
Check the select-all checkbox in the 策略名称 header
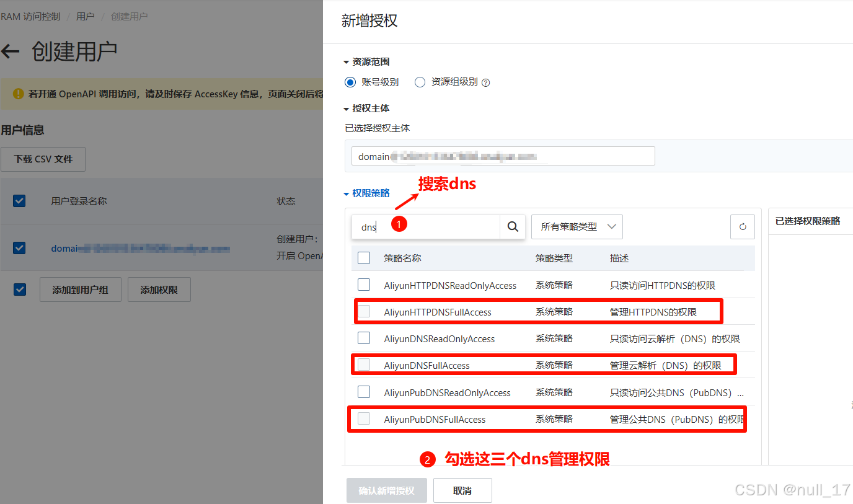364,258
